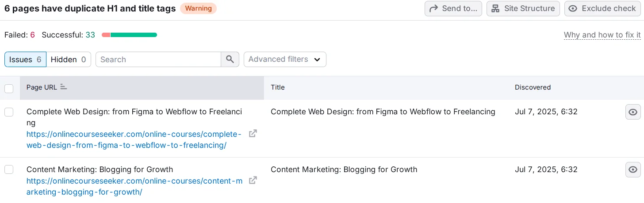Image resolution: width=644 pixels, height=203 pixels.
Task: Focus the Search input field
Action: [x=158, y=60]
